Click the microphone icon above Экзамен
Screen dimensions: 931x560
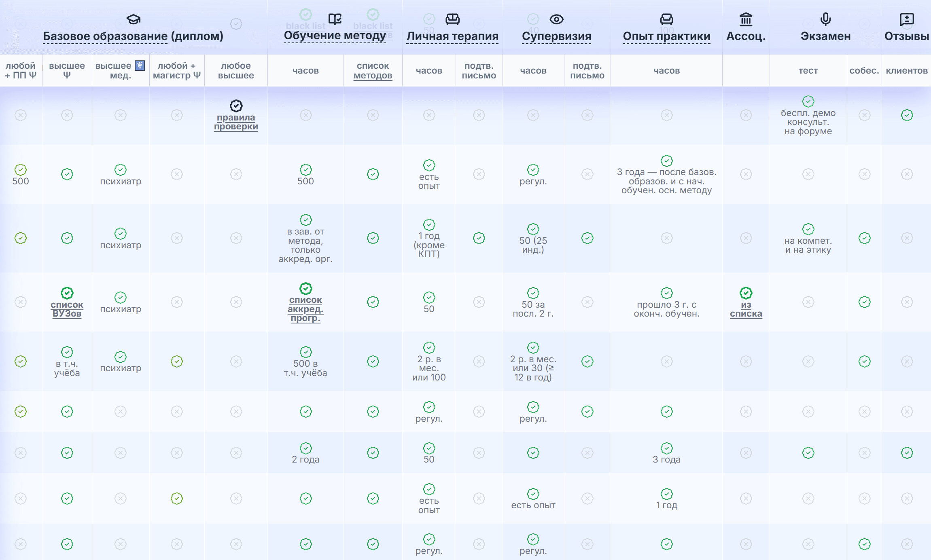click(x=825, y=19)
